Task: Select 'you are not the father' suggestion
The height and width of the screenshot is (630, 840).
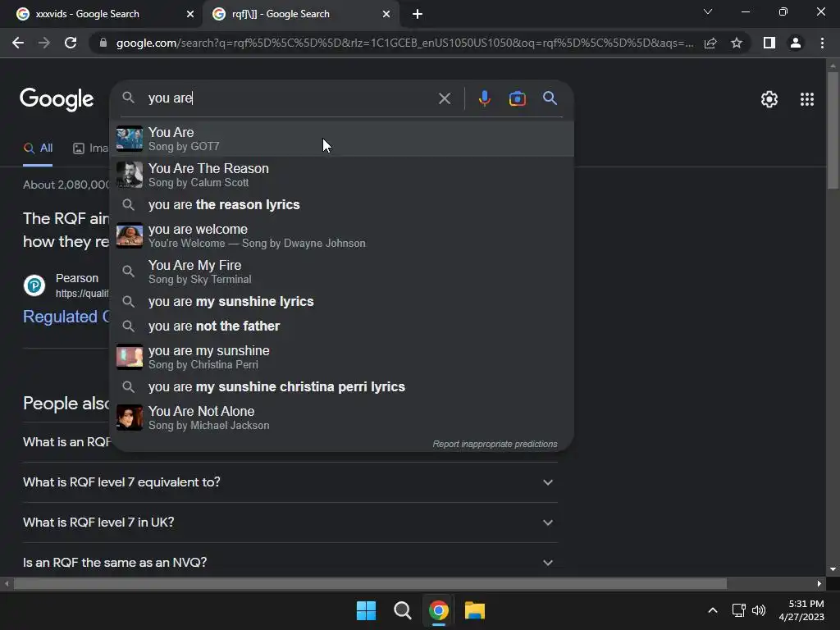Action: point(342,326)
